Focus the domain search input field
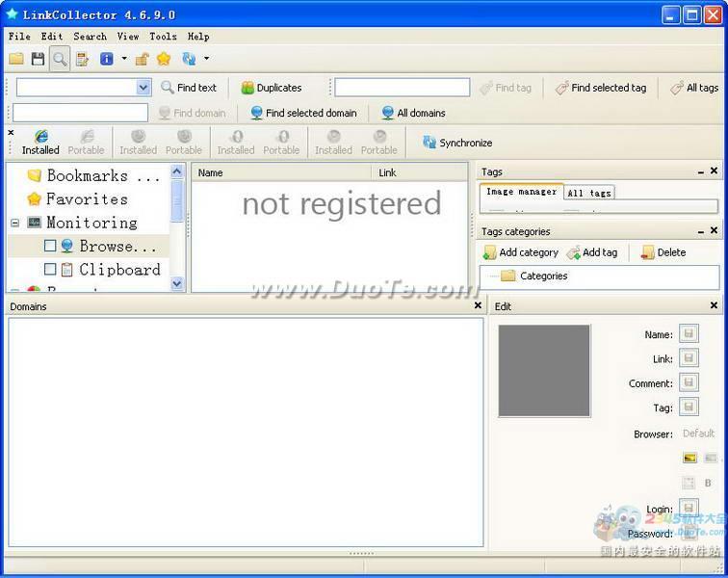728x578 pixels. (80, 113)
